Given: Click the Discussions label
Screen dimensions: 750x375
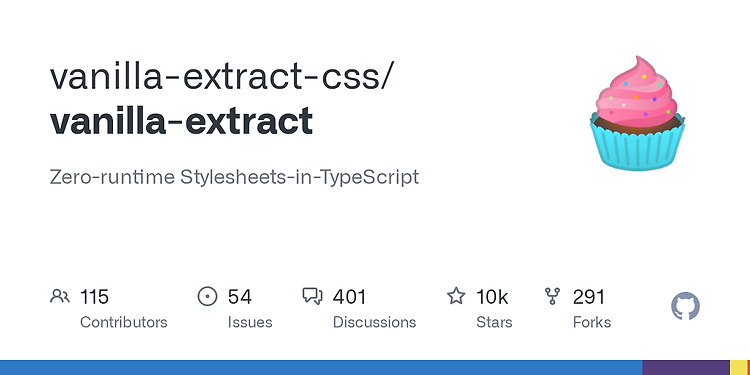Looking at the screenshot, I should [375, 322].
